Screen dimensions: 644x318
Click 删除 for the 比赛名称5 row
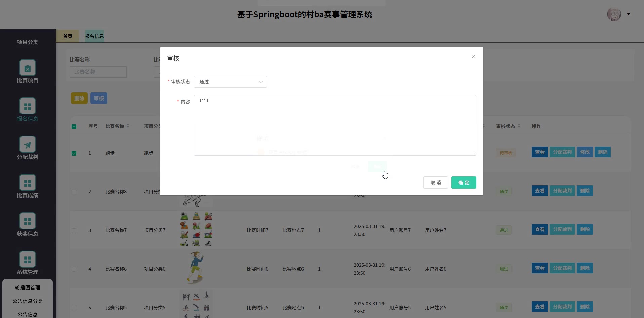coord(585,307)
